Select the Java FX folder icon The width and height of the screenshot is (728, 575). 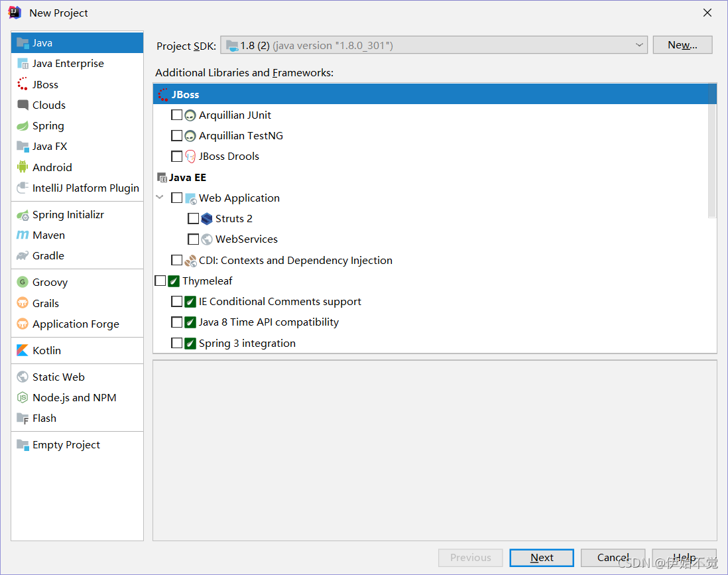click(23, 147)
